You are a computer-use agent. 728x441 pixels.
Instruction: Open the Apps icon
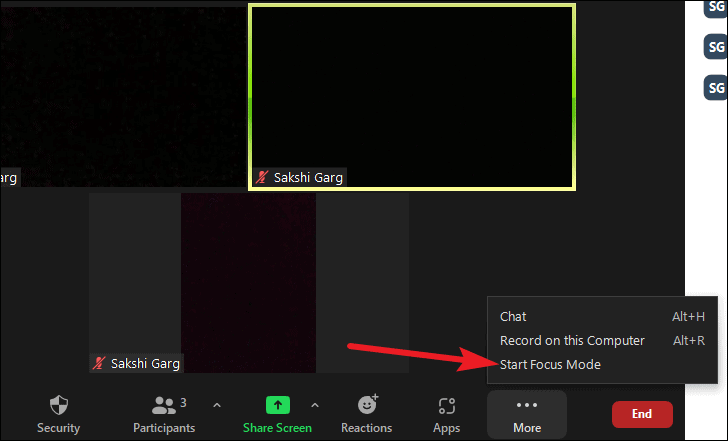coord(447,406)
